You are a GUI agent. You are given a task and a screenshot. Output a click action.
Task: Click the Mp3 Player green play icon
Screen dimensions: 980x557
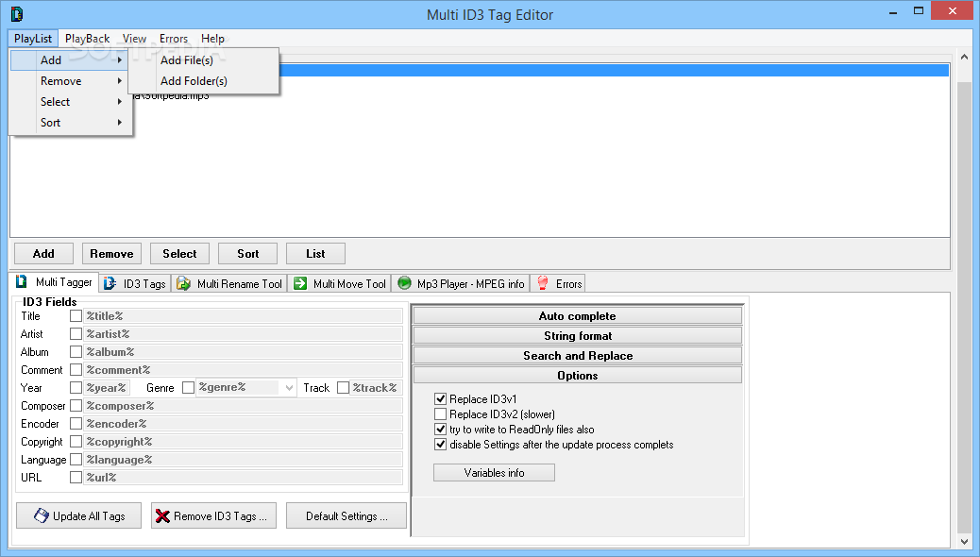(404, 283)
